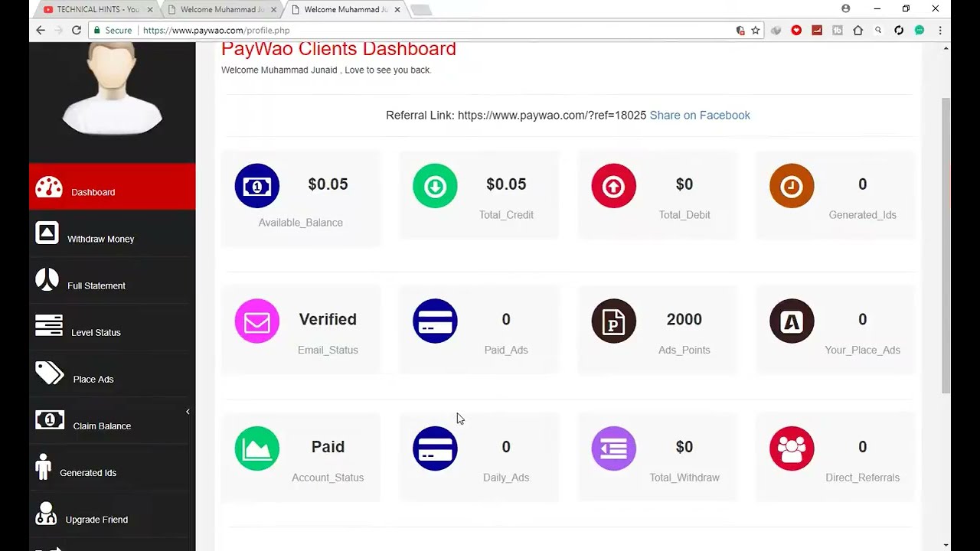Viewport: 980px width, 551px height.
Task: Open Chrome three-dot menu
Action: [x=940, y=31]
